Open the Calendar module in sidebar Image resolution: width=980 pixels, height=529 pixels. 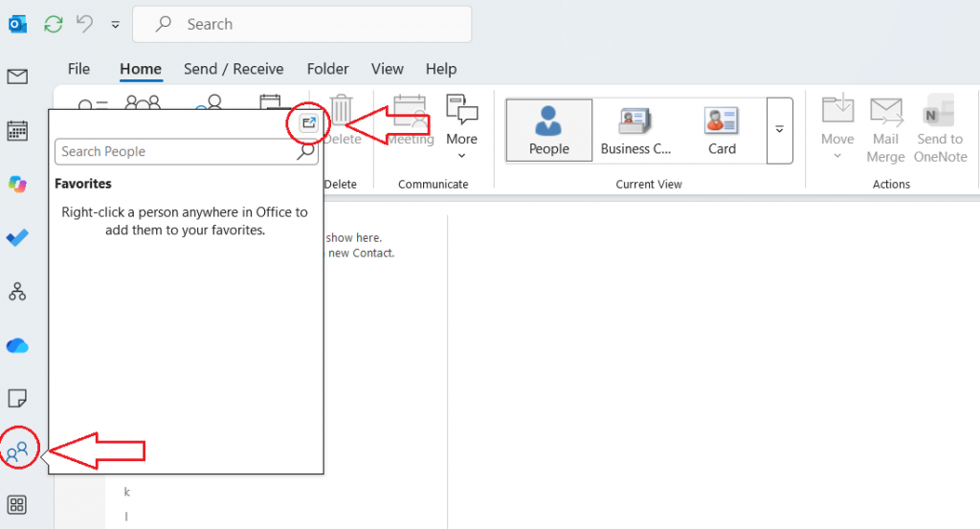17,131
